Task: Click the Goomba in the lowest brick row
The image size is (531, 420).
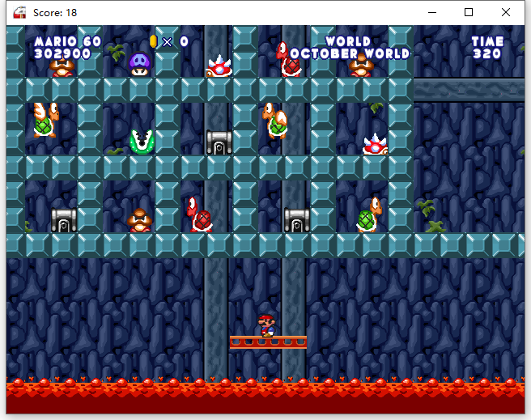Action: click(x=139, y=220)
